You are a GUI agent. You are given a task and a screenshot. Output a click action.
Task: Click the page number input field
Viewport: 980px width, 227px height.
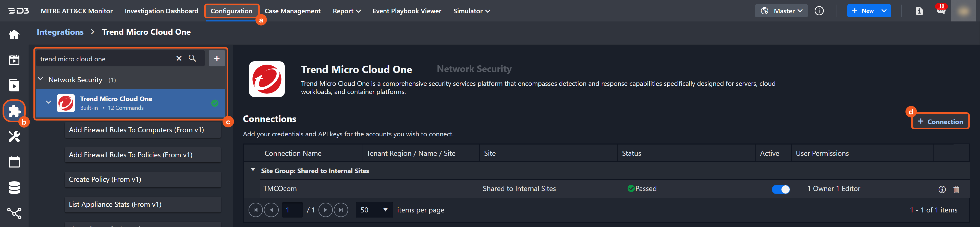(x=292, y=210)
